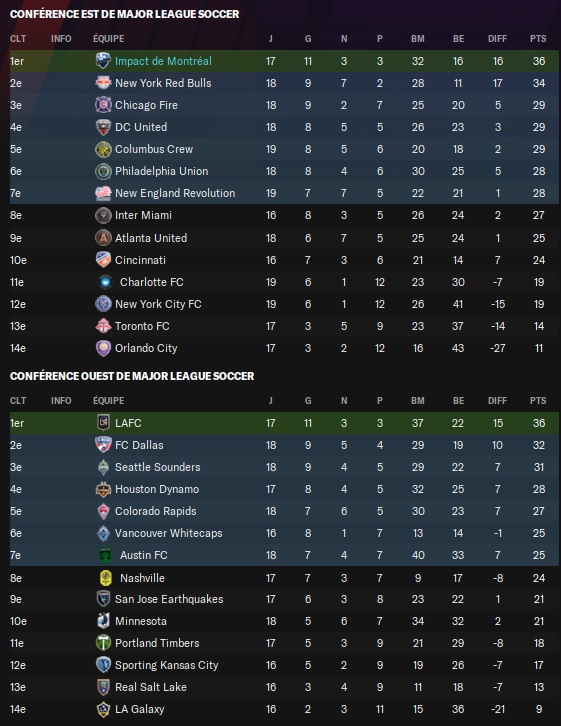Click the Impact de Montréal club crest
The height and width of the screenshot is (726, 561).
click(x=103, y=61)
